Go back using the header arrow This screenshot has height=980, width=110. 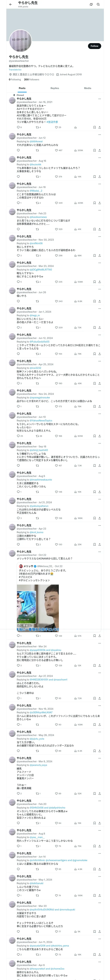tap(10, 5)
